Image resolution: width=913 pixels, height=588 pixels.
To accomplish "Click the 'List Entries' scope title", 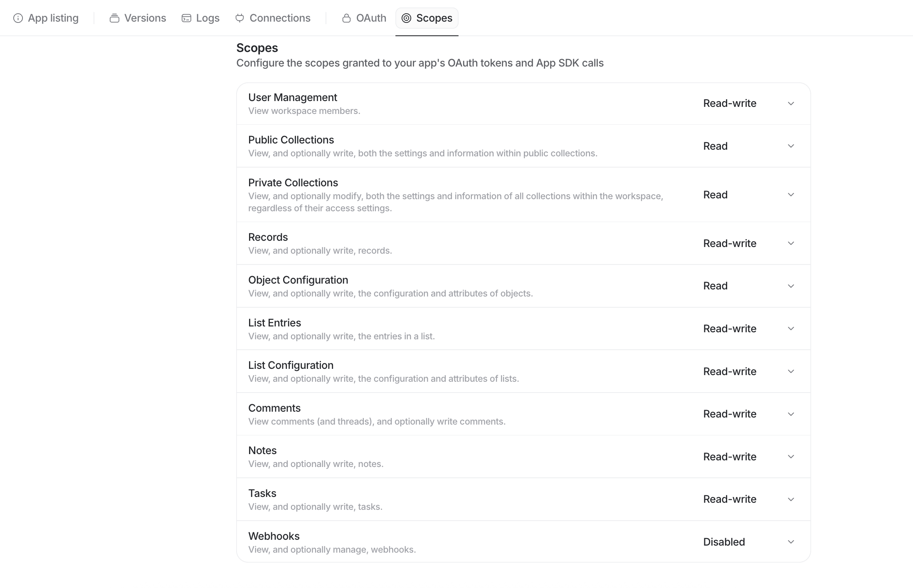I will [274, 323].
